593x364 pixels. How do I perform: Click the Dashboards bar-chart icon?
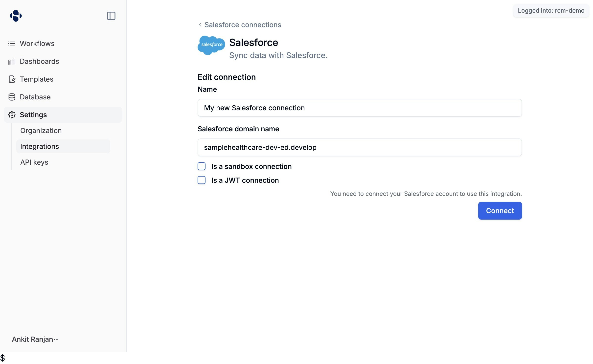11,61
